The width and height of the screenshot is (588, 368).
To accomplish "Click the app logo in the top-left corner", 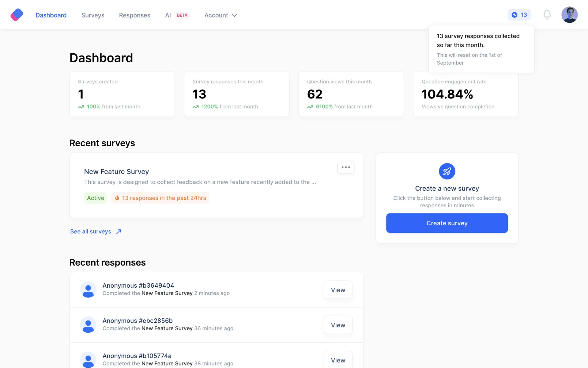I will 17,15.
